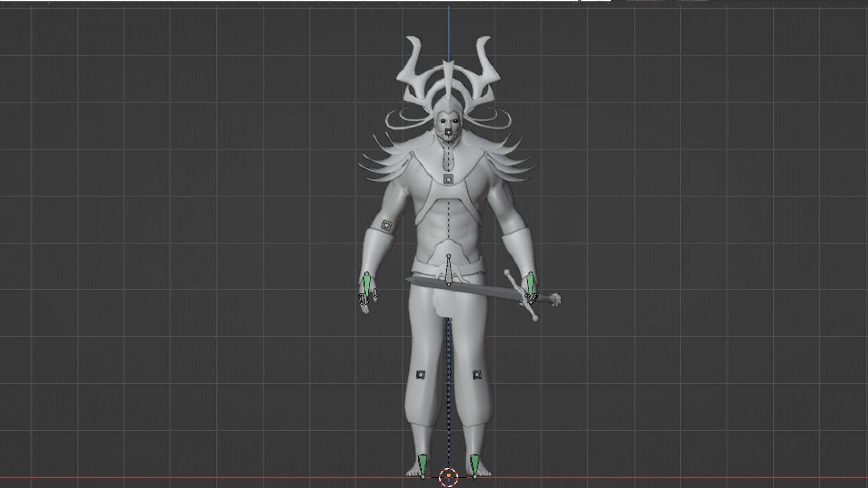
Task: Select square head control on the chin
Action: point(448,133)
